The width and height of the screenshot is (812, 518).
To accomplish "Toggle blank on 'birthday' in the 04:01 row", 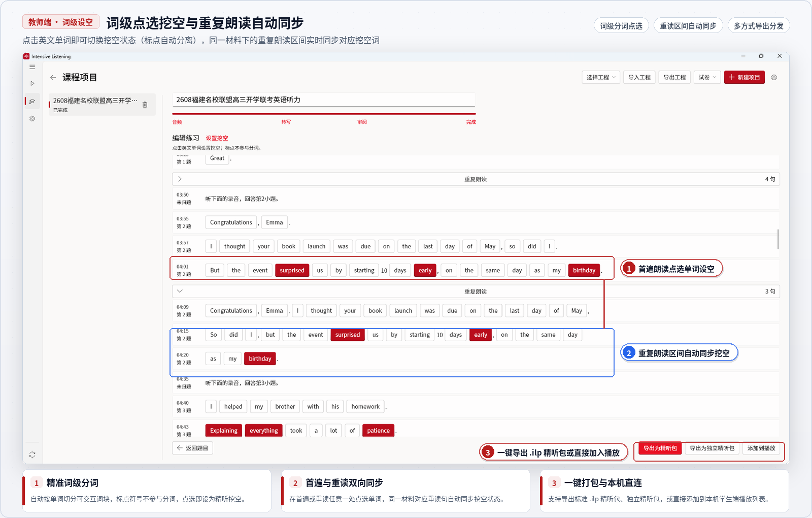I will (x=584, y=270).
